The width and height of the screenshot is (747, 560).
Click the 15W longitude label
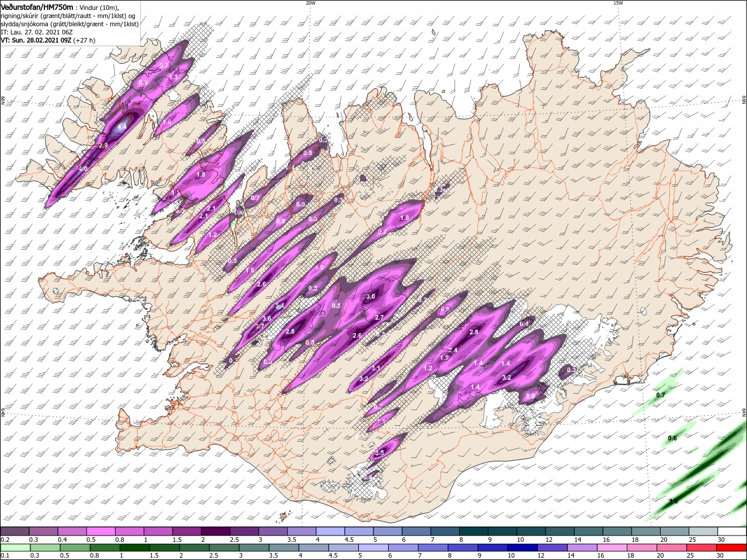[617, 3]
